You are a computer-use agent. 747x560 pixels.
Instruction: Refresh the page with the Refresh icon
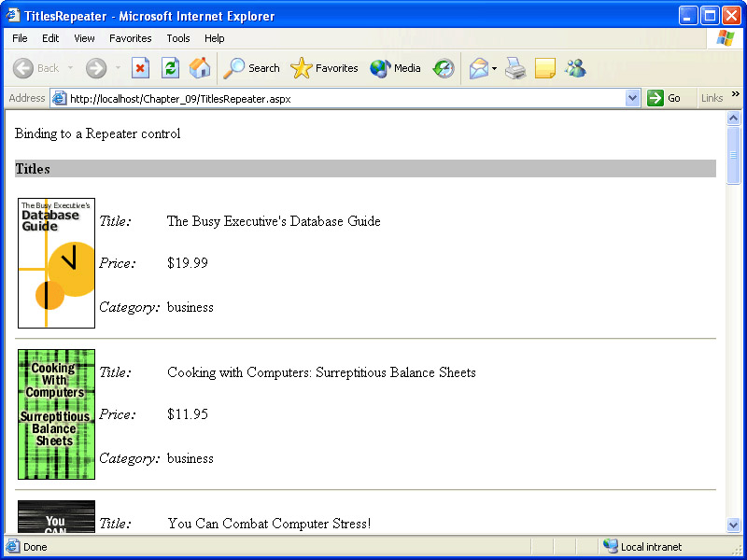(170, 68)
